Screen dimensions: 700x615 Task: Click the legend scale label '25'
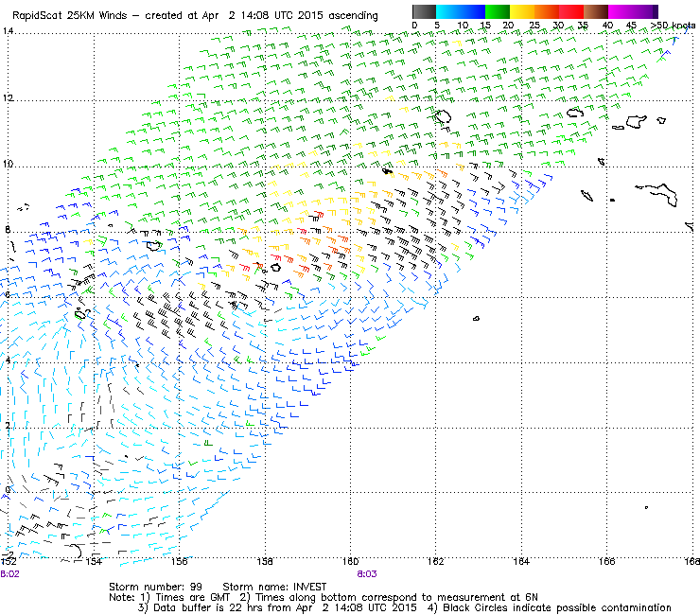(x=534, y=26)
